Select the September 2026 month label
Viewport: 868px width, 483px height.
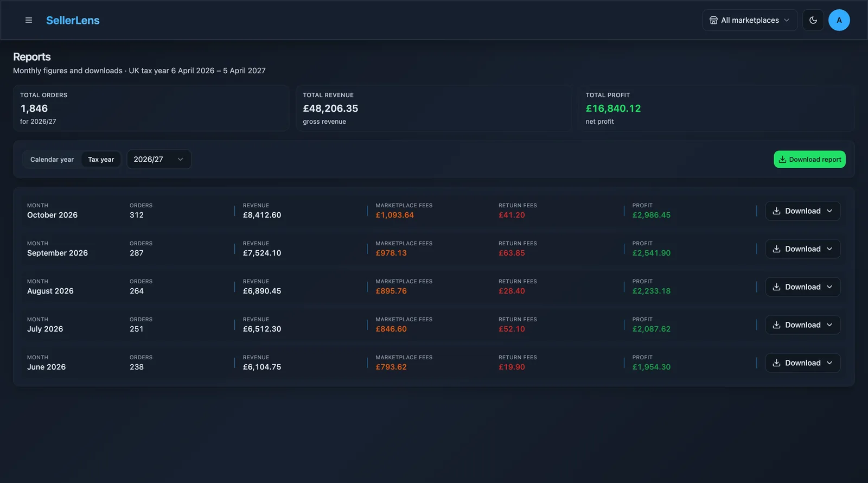pos(58,253)
